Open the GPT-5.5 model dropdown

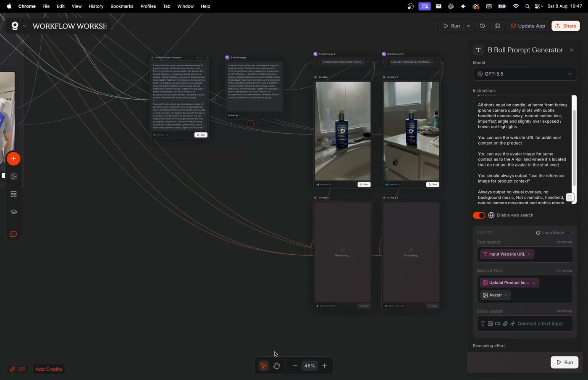coord(525,74)
